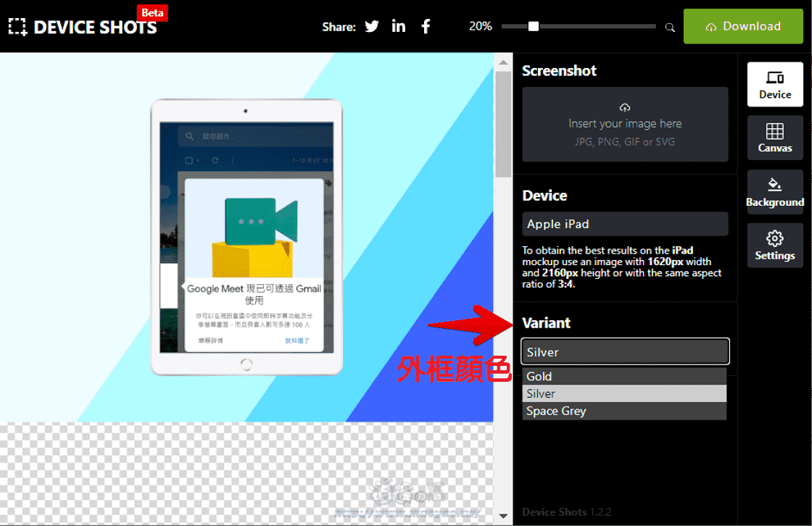
Task: Click the green Download button
Action: pos(743,26)
